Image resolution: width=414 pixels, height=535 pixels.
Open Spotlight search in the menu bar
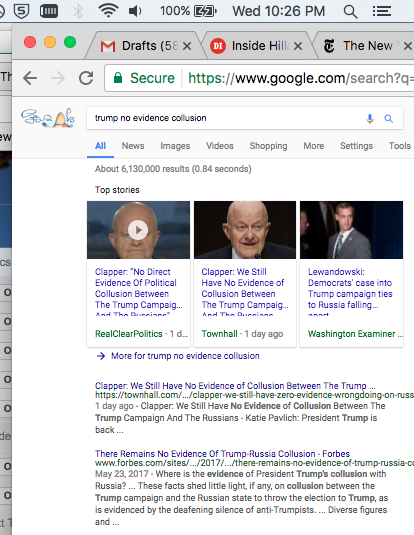[x=350, y=12]
